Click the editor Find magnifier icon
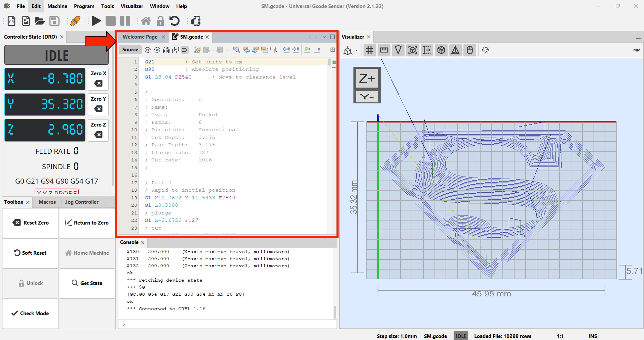 click(x=237, y=50)
